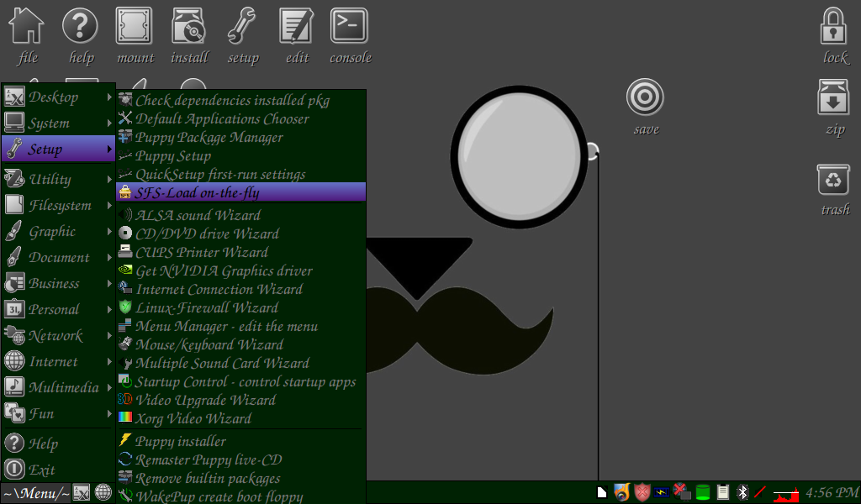Viewport: 861px width, 504px height.
Task: Open the console terminal icon
Action: tap(349, 25)
